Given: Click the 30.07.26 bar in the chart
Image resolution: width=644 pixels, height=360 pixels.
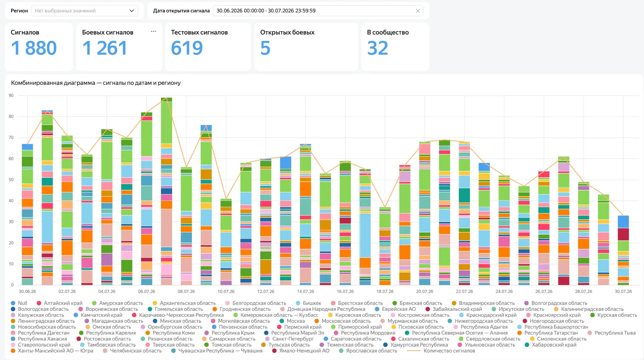Looking at the screenshot, I should tap(623, 250).
